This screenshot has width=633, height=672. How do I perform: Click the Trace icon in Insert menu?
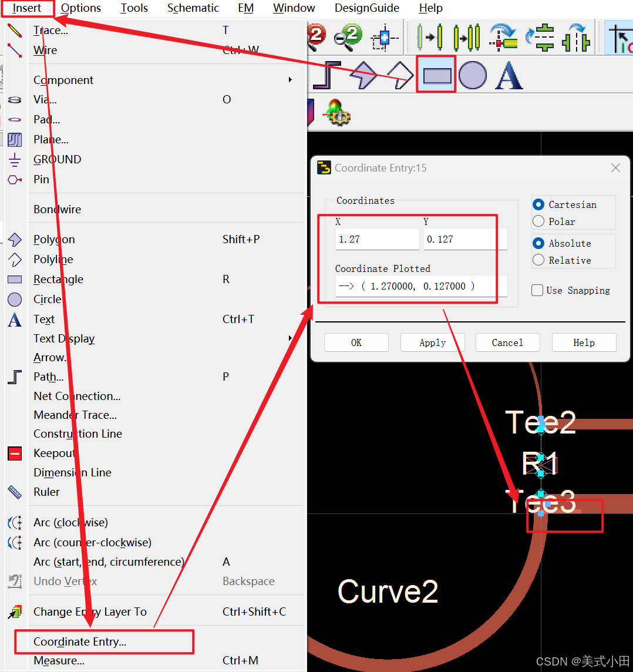tap(15, 31)
